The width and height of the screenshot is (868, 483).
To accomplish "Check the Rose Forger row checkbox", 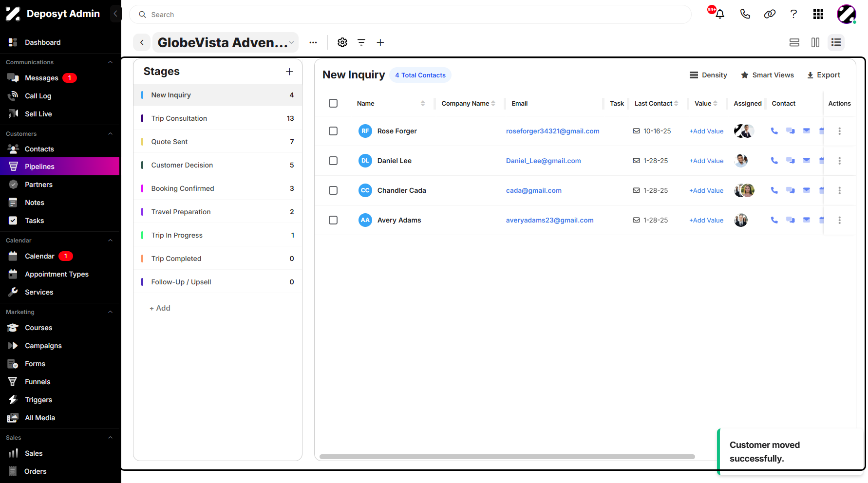I will tap(333, 131).
